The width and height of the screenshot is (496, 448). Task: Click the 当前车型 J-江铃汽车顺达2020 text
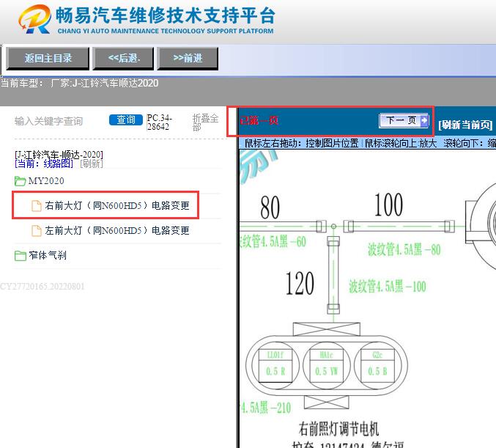tap(79, 84)
